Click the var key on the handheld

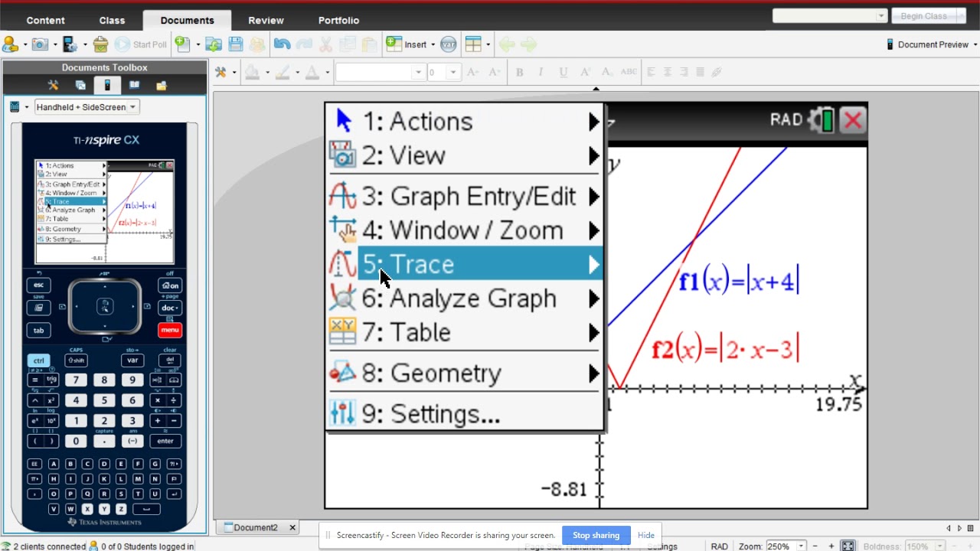[132, 360]
